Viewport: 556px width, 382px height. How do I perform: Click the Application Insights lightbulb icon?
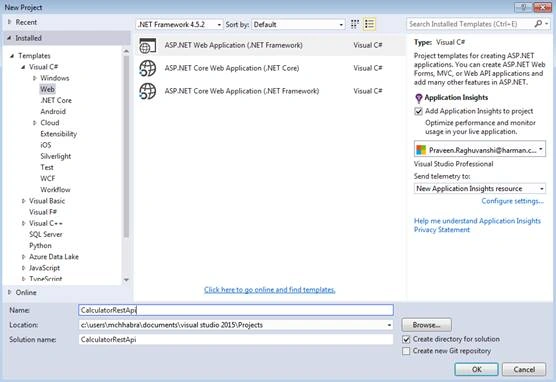(x=418, y=98)
